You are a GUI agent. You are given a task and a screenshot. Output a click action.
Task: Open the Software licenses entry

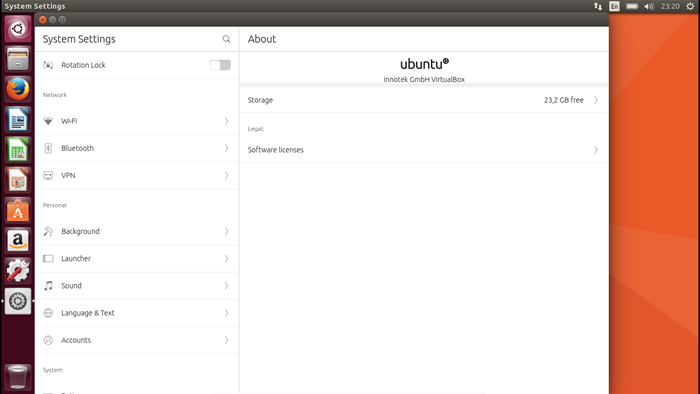coord(424,150)
